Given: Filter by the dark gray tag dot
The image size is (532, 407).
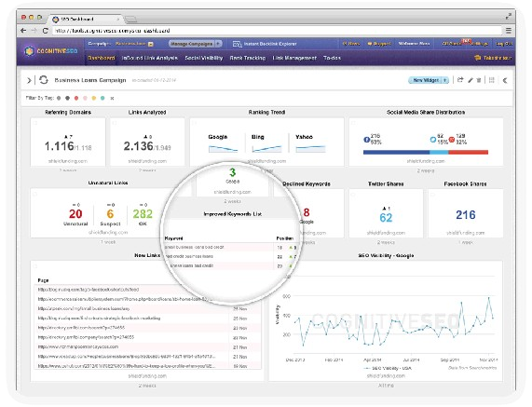Looking at the screenshot, I should pyautogui.click(x=67, y=99).
